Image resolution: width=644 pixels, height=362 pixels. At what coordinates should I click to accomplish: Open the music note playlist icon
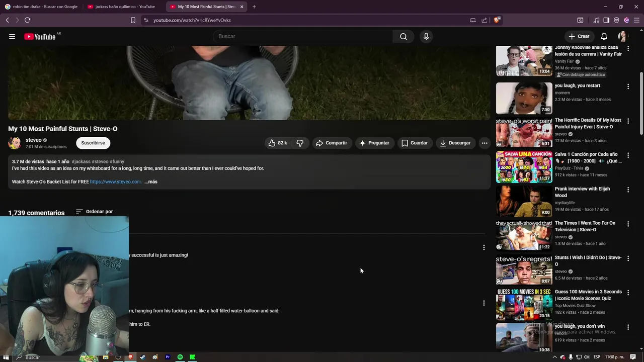[596, 20]
